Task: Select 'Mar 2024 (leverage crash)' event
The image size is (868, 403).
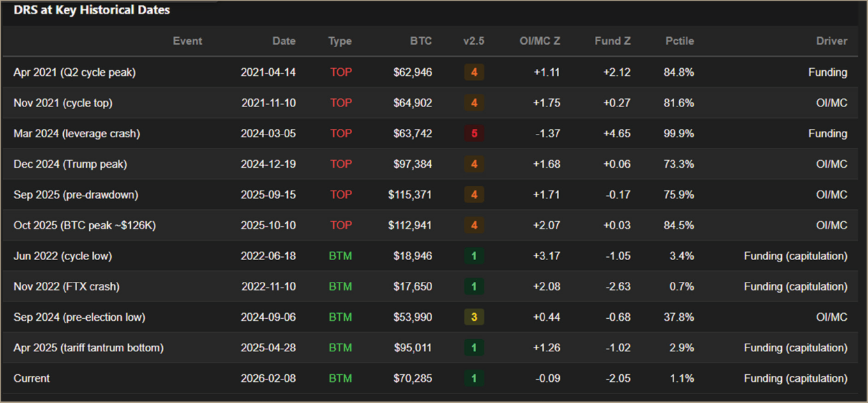Action: tap(77, 133)
